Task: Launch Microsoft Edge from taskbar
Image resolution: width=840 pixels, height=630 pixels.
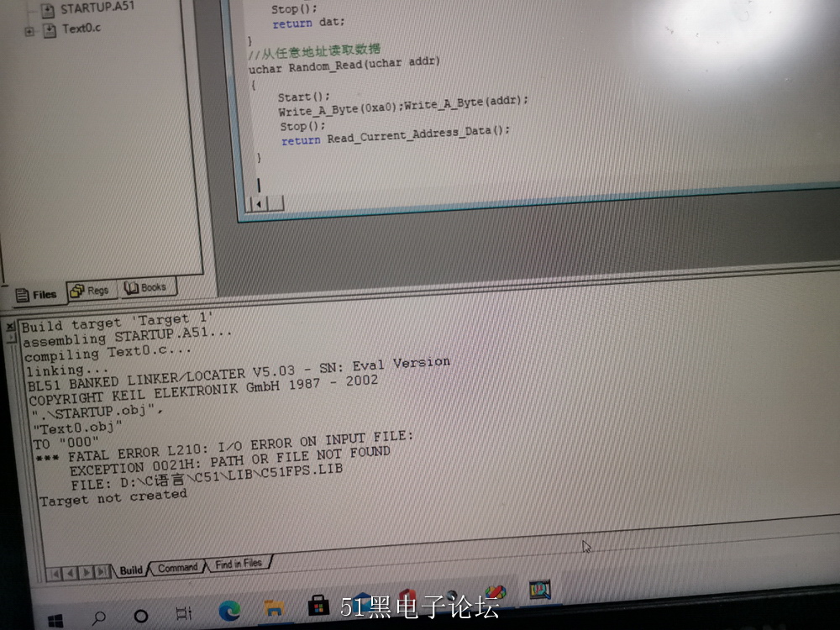Action: [230, 611]
